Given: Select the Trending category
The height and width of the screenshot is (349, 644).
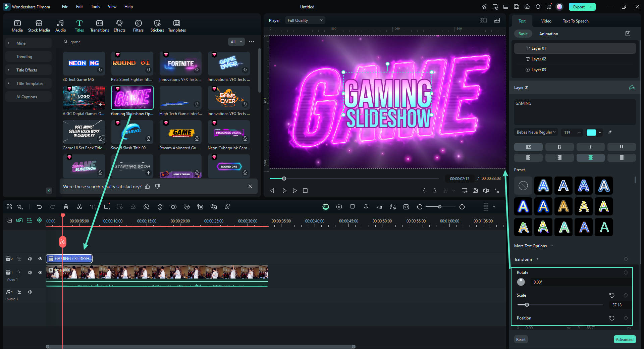Looking at the screenshot, I should pos(29,56).
